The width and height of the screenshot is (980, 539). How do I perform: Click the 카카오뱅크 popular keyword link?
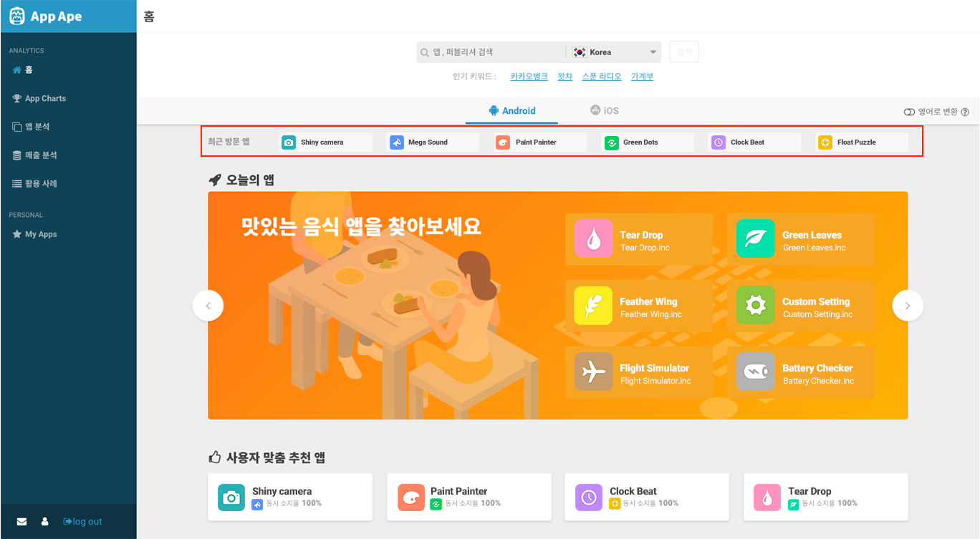tap(529, 77)
